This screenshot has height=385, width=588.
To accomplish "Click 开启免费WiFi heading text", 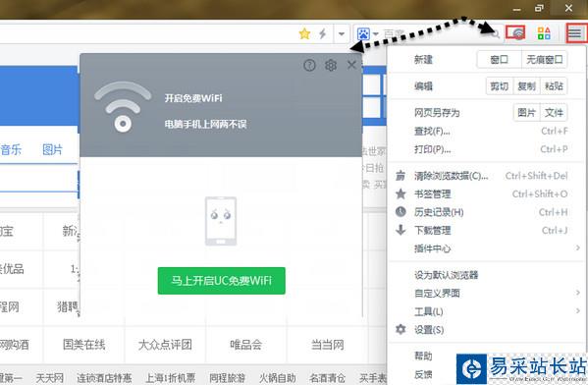I will pyautogui.click(x=193, y=98).
